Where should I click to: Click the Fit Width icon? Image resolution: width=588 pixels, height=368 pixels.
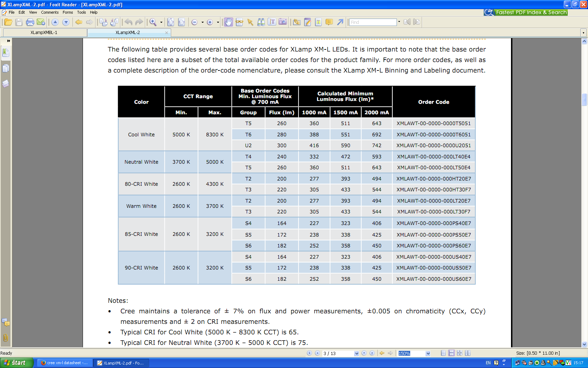[x=181, y=22]
